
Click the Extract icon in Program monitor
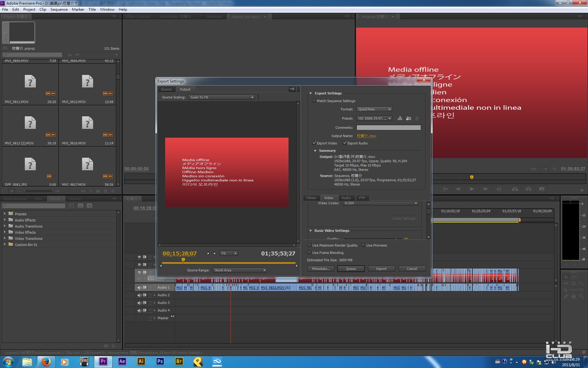pyautogui.click(x=528, y=189)
